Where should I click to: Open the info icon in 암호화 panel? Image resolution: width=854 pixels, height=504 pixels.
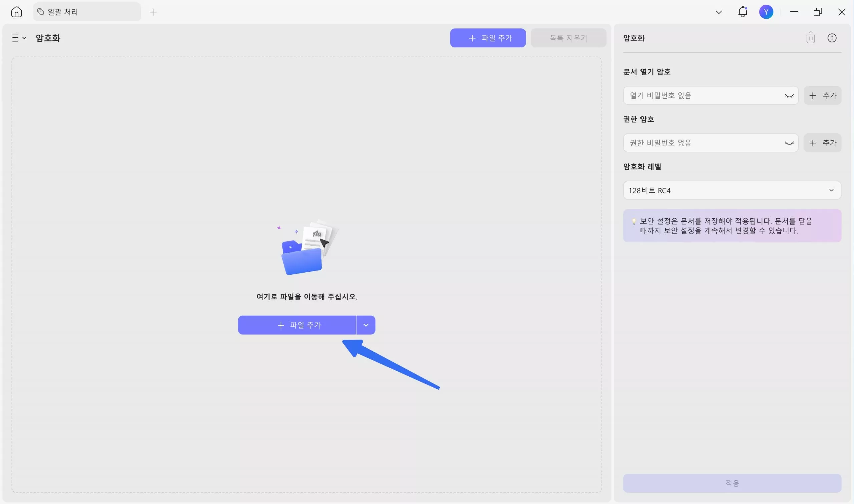click(832, 38)
